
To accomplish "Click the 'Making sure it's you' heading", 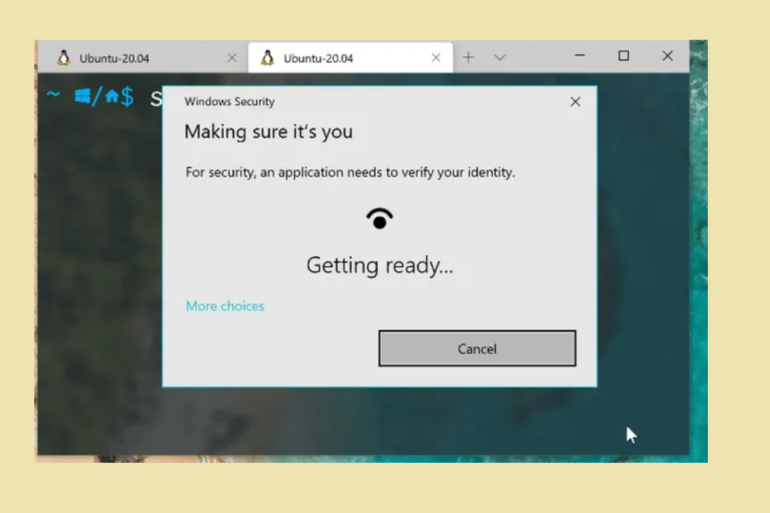I will (x=269, y=132).
